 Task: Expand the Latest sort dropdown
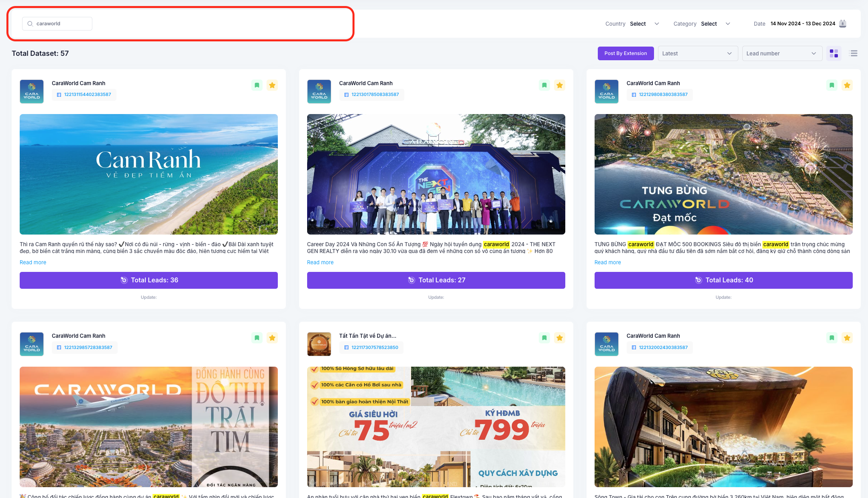pos(697,53)
